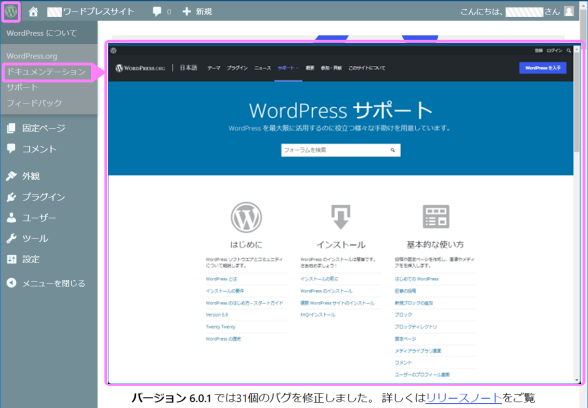Click the search magnifier in the embedded top bar
Image resolution: width=588 pixels, height=408 pixels.
coord(568,50)
